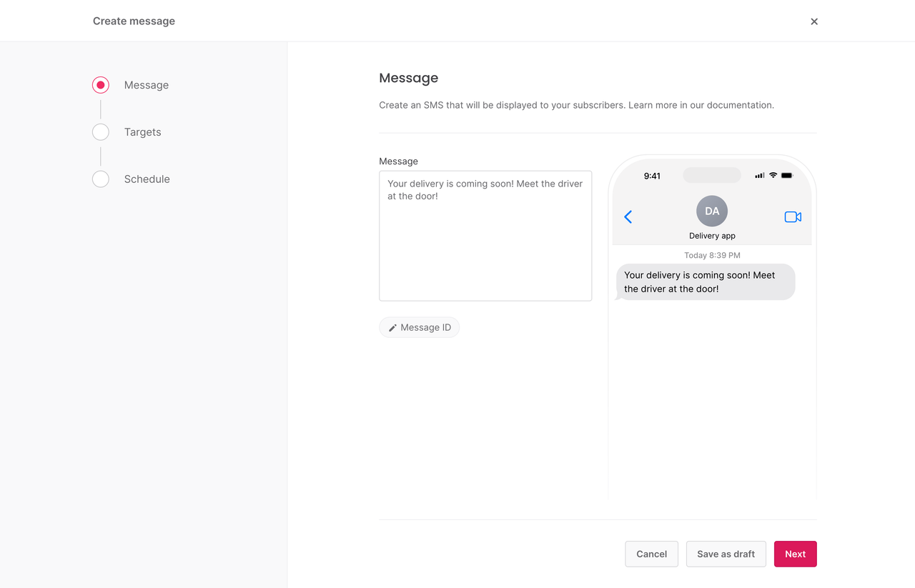
Task: Tap the back chevron in phone preview
Action: tap(628, 216)
